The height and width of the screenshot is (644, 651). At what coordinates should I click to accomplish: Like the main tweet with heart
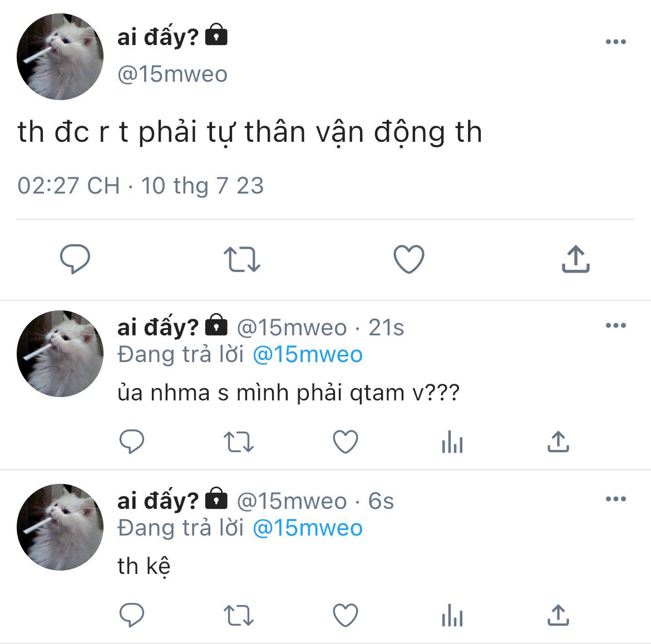coord(409,259)
